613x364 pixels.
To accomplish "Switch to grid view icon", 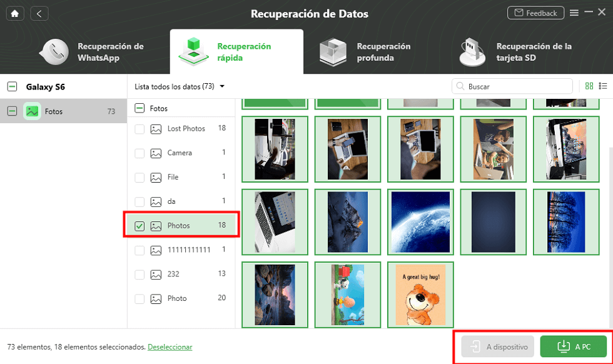I will (589, 86).
